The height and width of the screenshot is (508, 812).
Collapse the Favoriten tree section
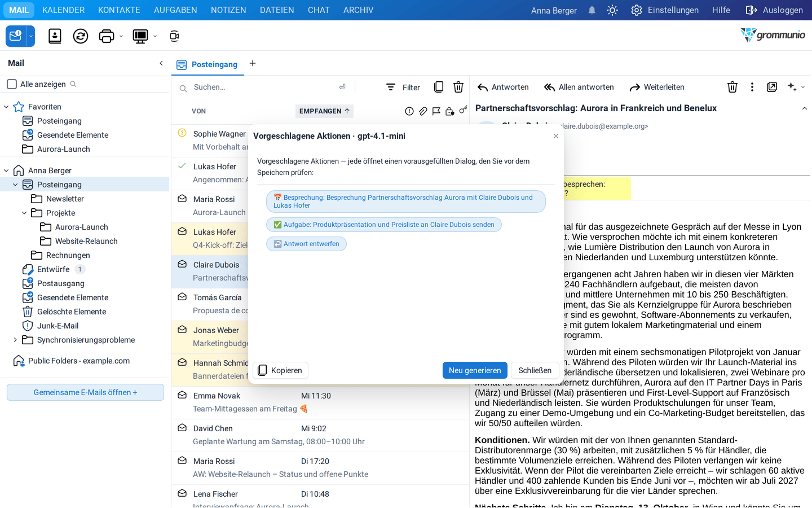pos(6,107)
